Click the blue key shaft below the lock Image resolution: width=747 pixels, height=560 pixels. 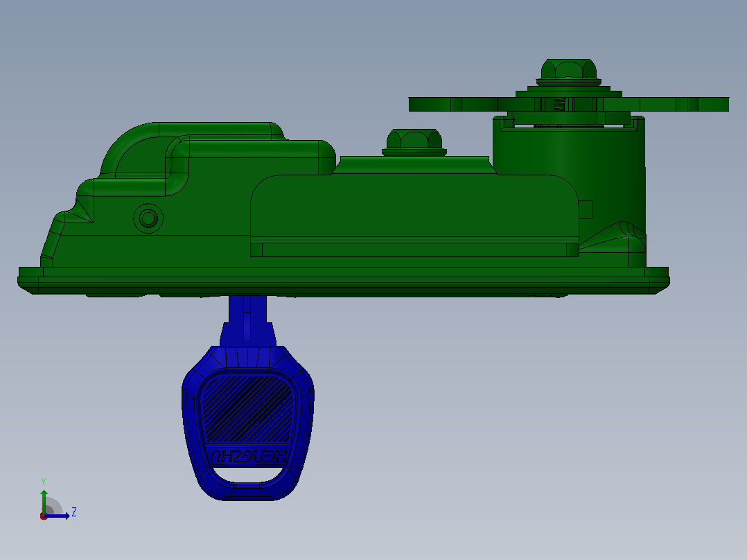point(247,320)
